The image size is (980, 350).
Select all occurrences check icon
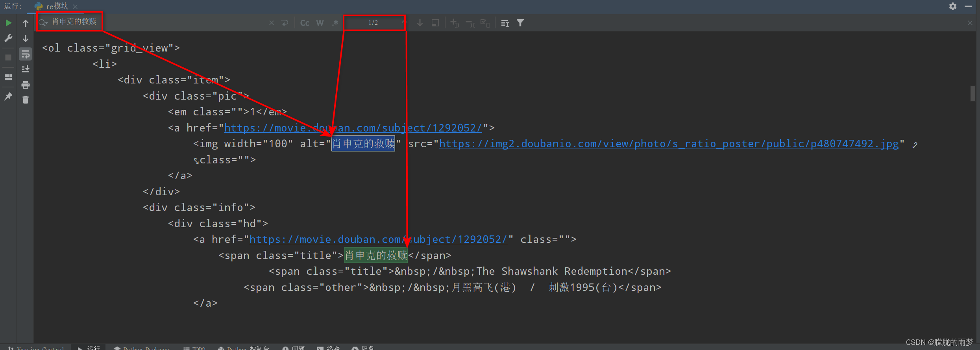[485, 23]
